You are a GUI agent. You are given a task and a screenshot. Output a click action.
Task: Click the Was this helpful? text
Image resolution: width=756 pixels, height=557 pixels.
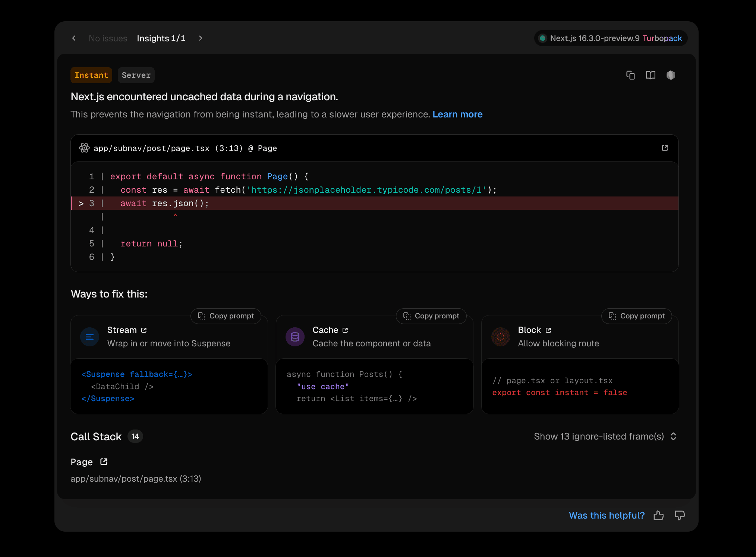click(607, 516)
